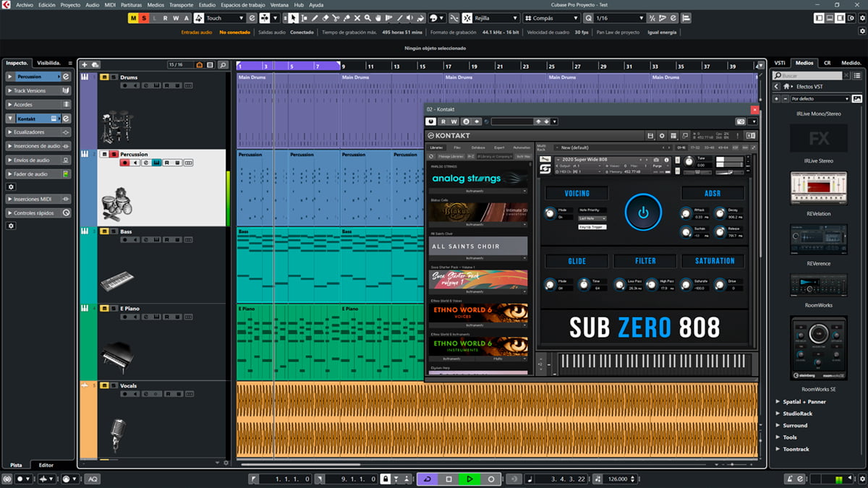The image size is (868, 488).
Task: Open the track list search magnifier
Action: (224, 64)
